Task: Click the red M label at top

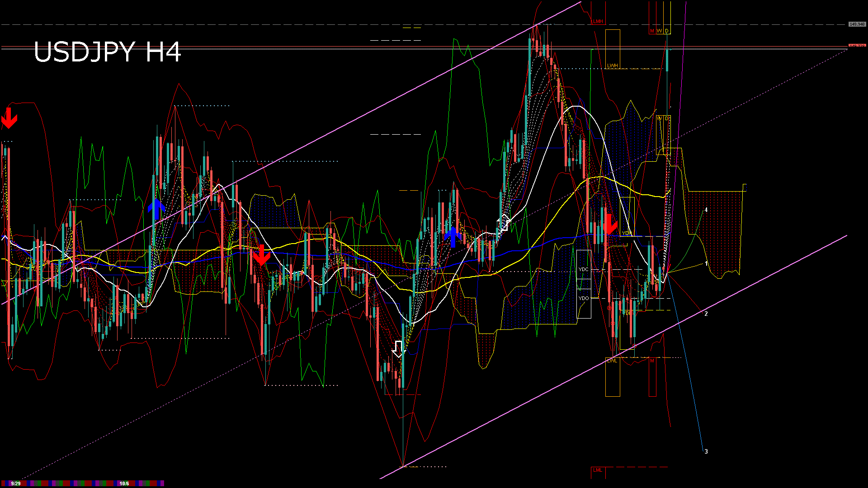Action: click(x=652, y=31)
